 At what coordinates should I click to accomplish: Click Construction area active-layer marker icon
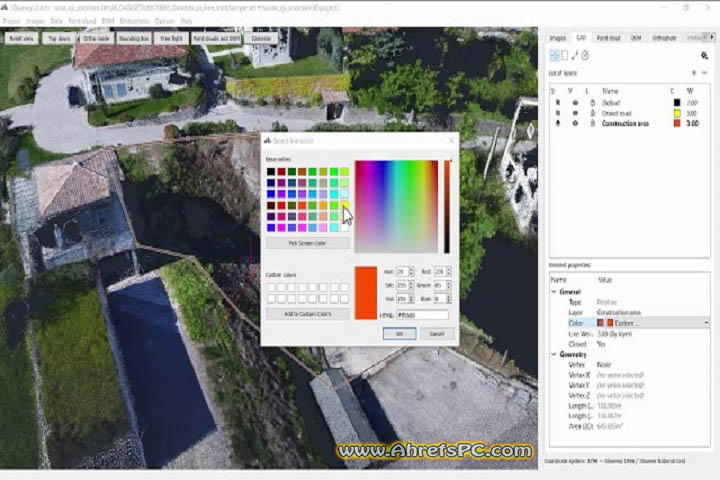[558, 123]
